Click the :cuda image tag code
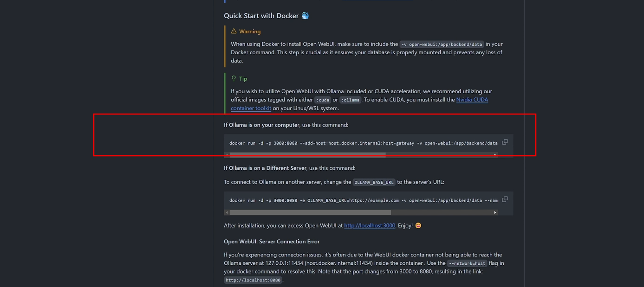The image size is (644, 287). [x=322, y=100]
